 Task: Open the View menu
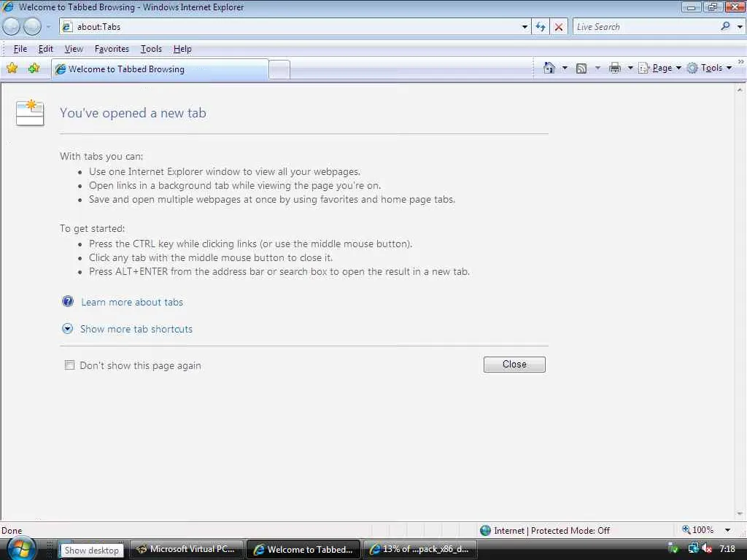point(74,49)
